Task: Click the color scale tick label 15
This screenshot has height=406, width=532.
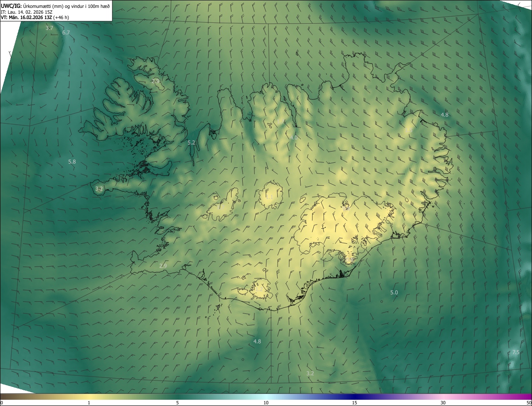Action: pos(355,403)
